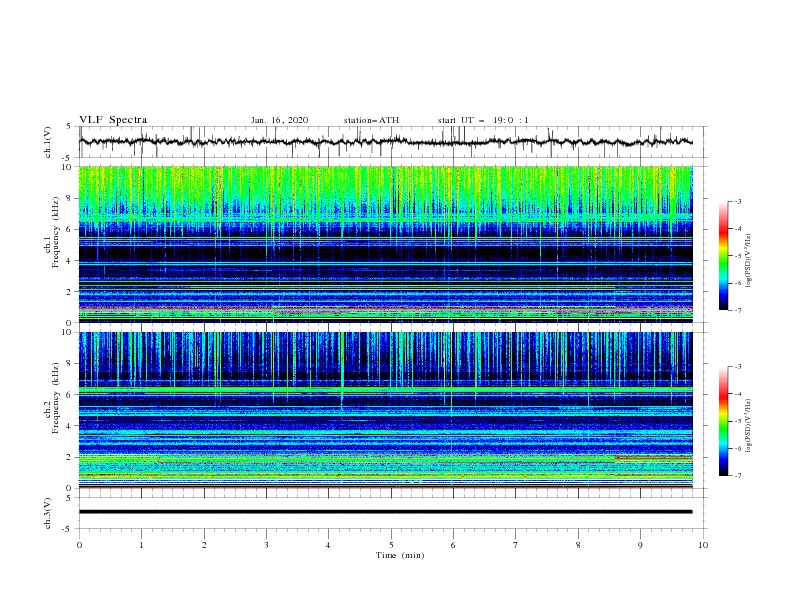Click the ch.1 spectrogram panel

tap(385, 244)
